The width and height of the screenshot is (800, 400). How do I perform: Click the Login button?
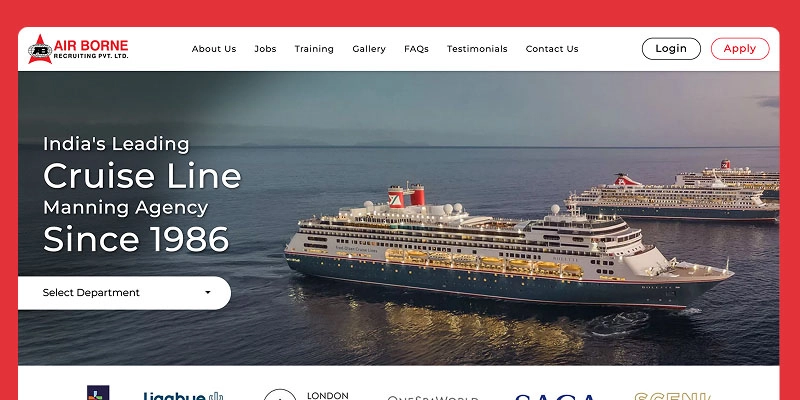click(671, 48)
